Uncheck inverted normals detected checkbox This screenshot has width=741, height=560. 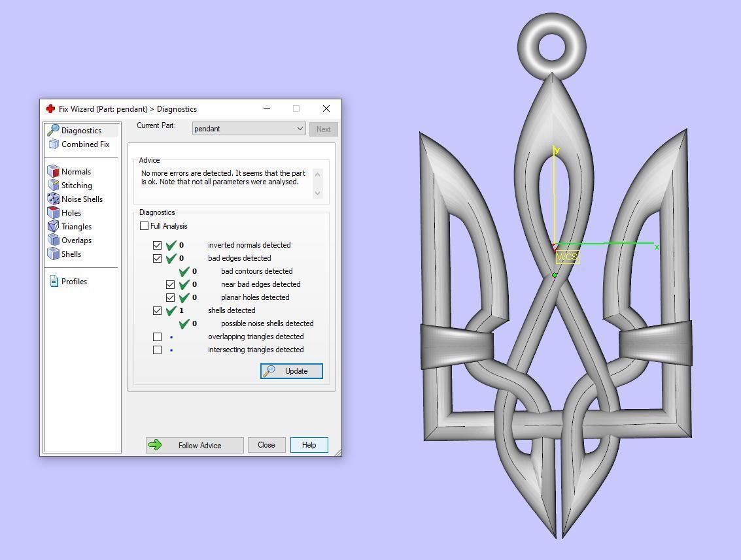[x=158, y=245]
